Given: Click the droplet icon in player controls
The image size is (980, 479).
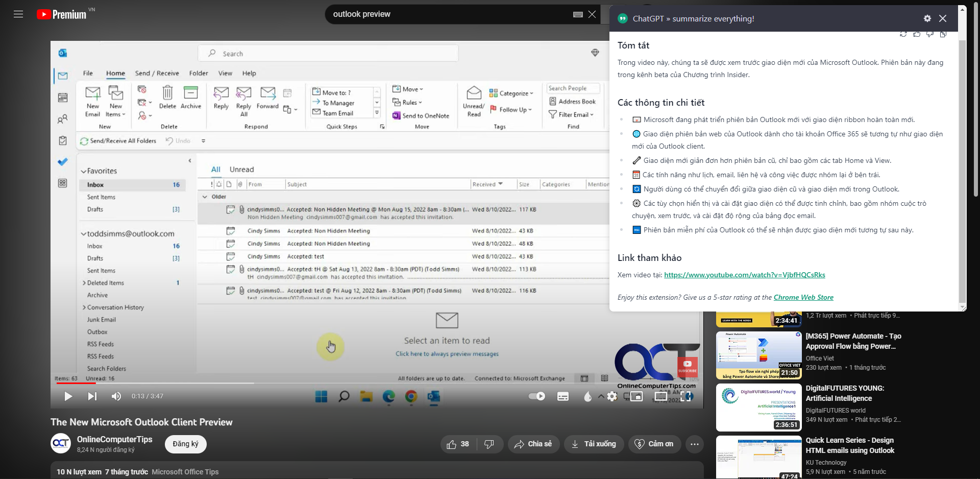Looking at the screenshot, I should point(588,396).
